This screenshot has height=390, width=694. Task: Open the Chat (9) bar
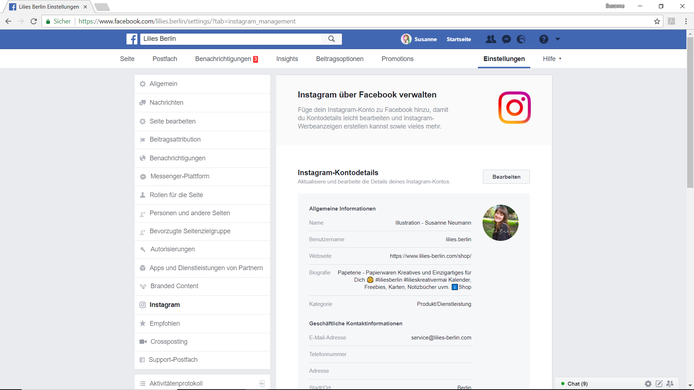click(x=578, y=384)
